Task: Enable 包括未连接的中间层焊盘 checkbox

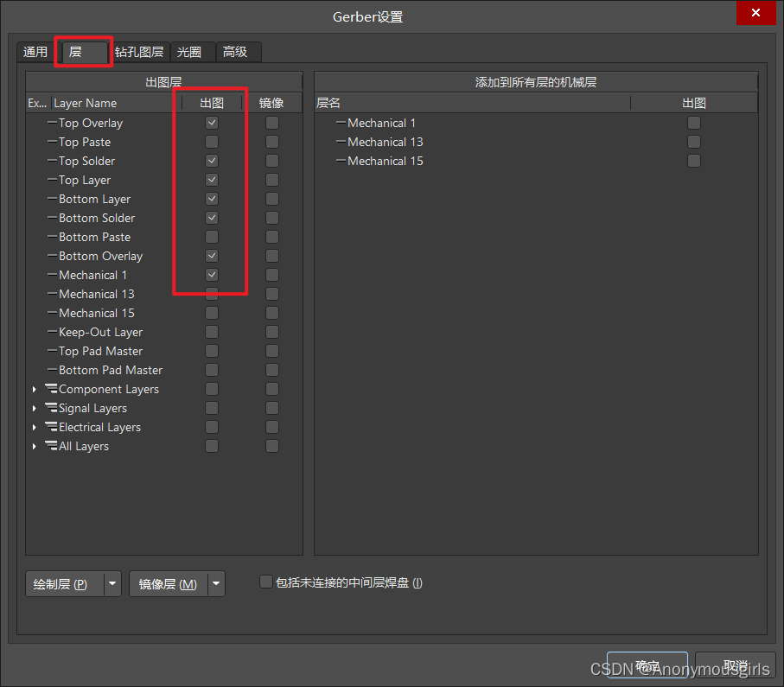Action: click(266, 582)
